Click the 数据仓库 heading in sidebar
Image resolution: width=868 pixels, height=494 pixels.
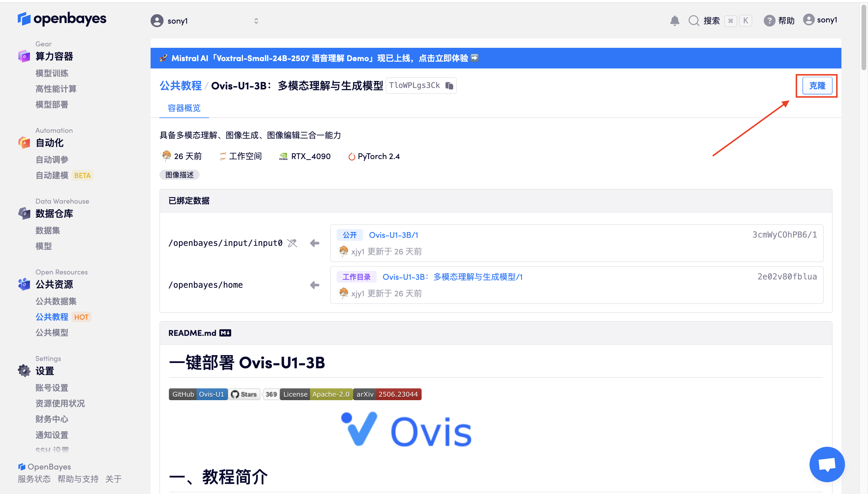(x=54, y=214)
